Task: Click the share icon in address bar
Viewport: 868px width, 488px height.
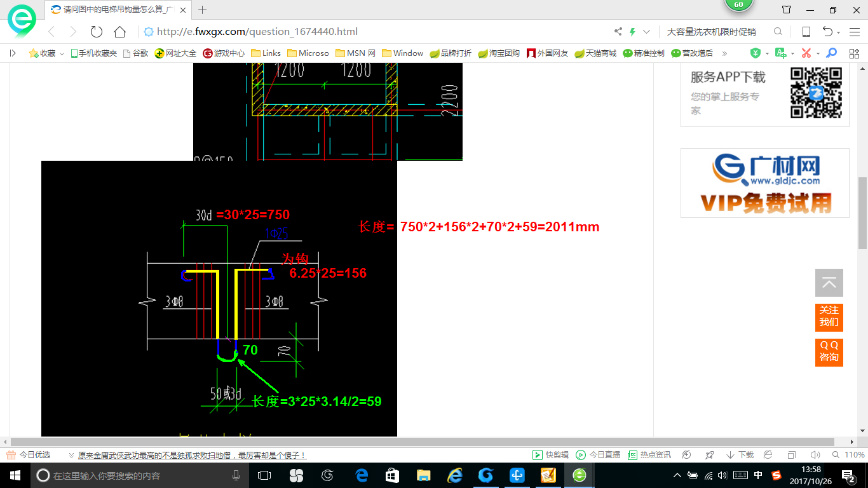Action: (618, 32)
